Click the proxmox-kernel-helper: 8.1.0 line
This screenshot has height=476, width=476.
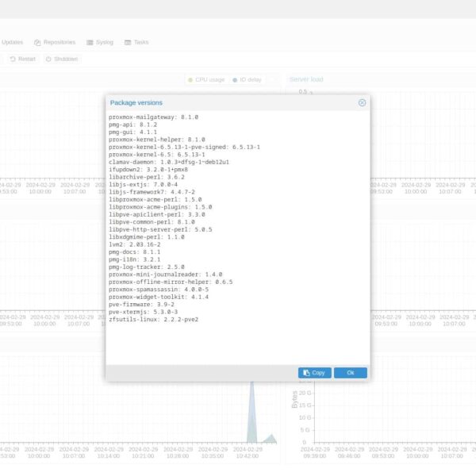pos(156,140)
